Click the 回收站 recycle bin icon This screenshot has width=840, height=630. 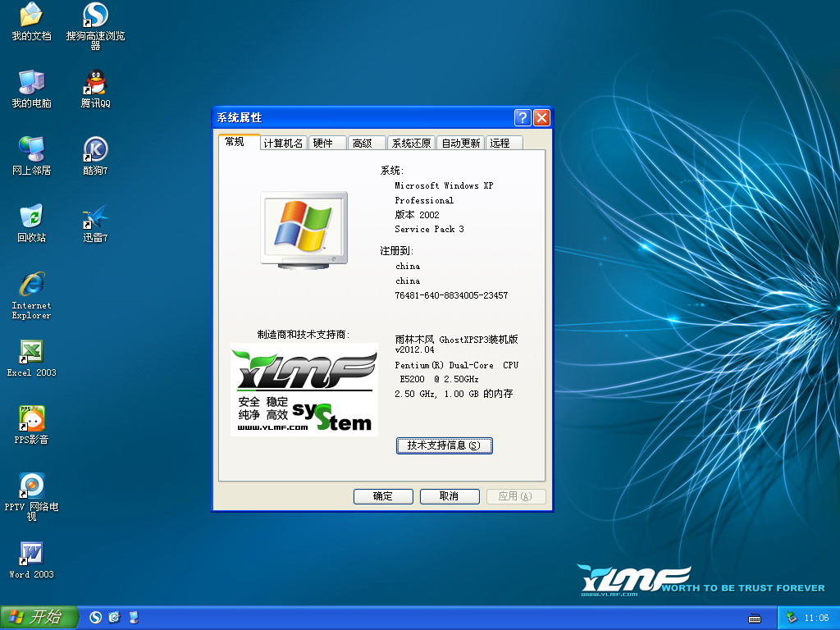[x=31, y=217]
